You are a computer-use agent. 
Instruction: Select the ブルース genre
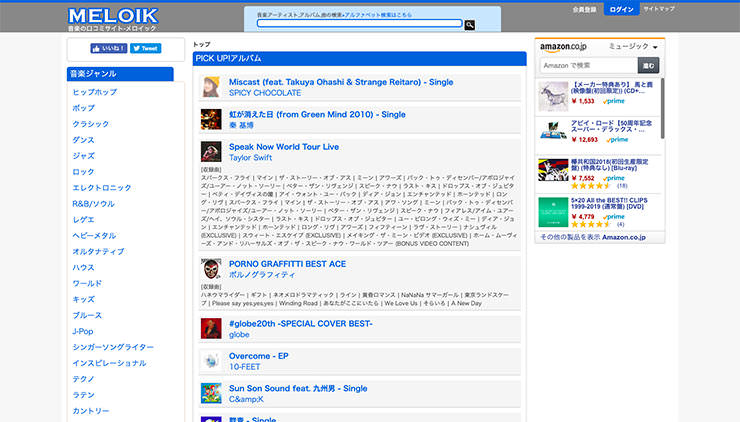(87, 315)
